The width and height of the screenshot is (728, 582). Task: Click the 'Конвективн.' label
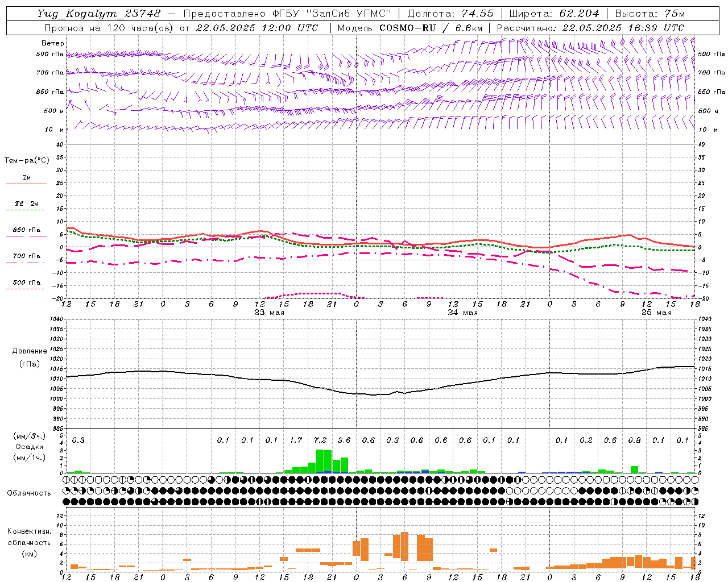(29, 531)
